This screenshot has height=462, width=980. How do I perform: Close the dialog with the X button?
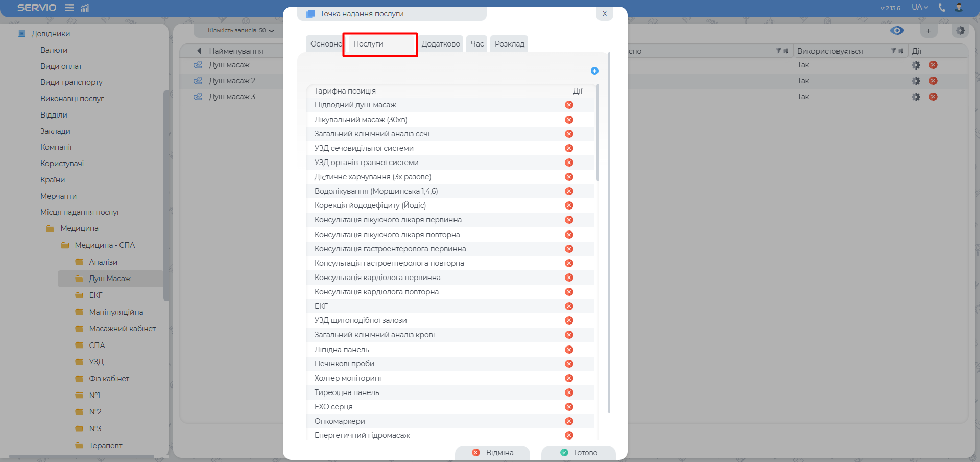(x=604, y=14)
